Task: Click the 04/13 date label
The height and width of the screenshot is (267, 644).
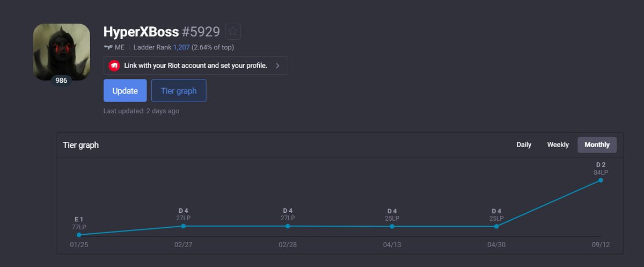Action: pyautogui.click(x=392, y=245)
